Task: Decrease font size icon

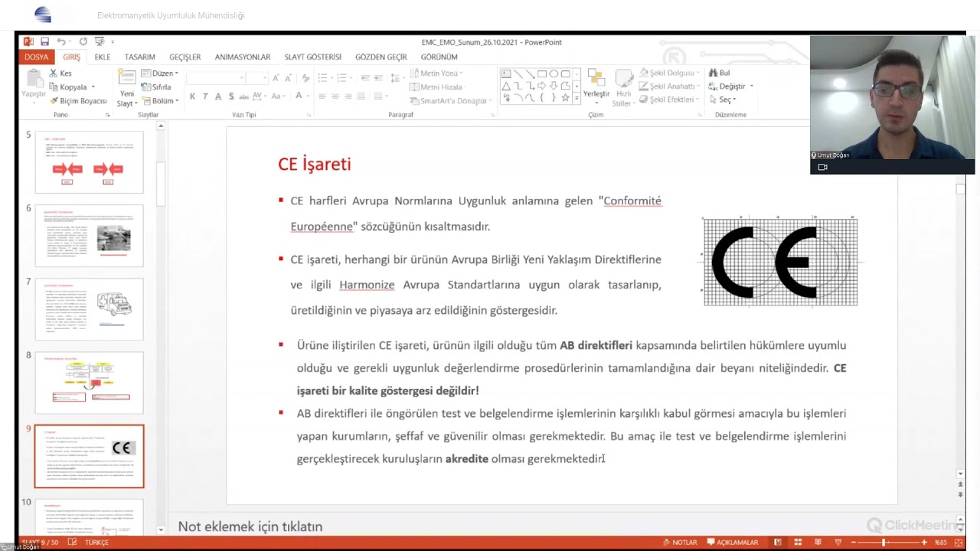Action: tap(289, 78)
